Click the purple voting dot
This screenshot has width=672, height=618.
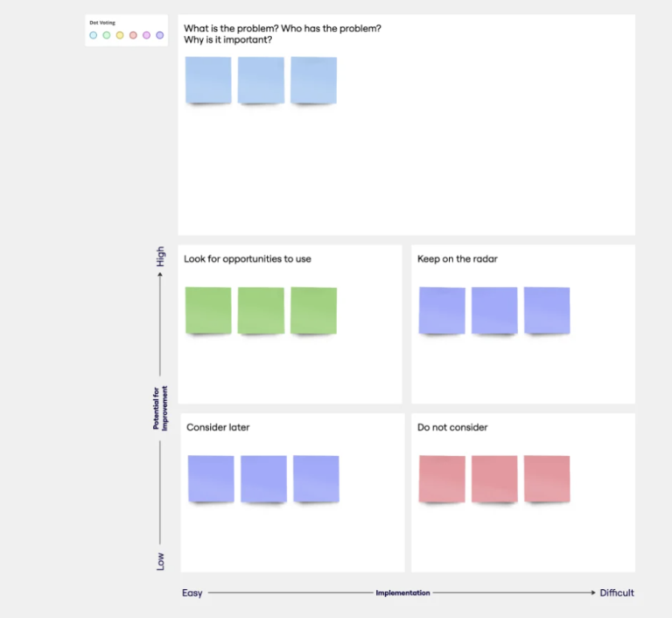point(159,35)
